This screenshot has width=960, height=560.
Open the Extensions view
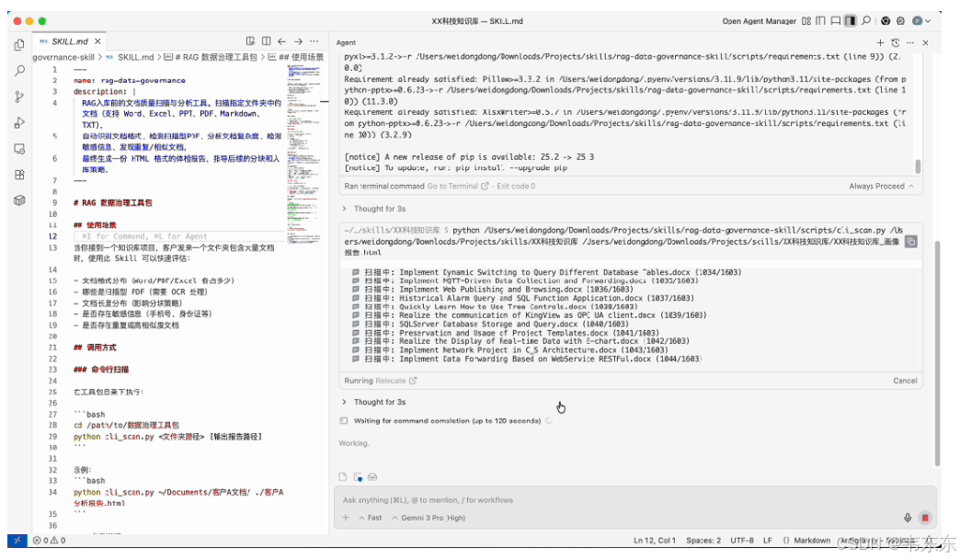click(x=19, y=175)
